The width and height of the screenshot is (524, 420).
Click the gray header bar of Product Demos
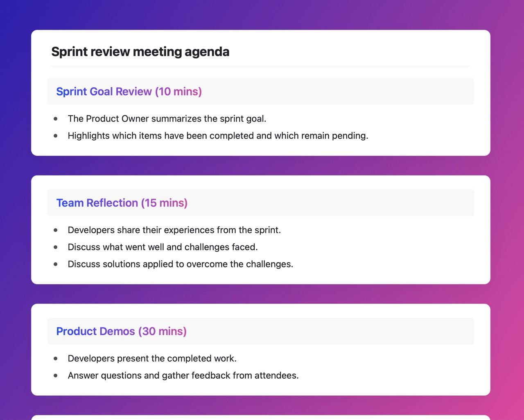tap(327, 331)
